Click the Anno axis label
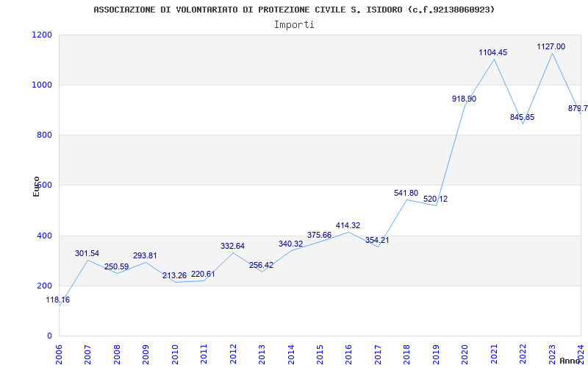 570,361
